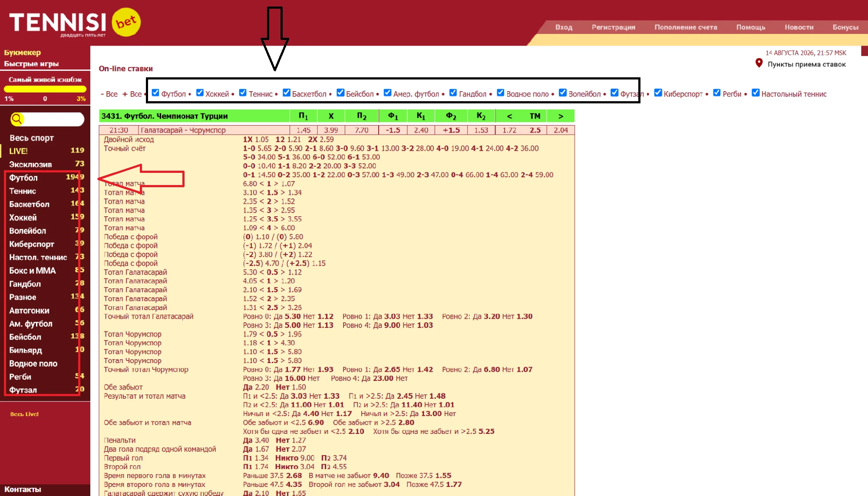Toggle the Баскетбол filter checkbox

(286, 93)
